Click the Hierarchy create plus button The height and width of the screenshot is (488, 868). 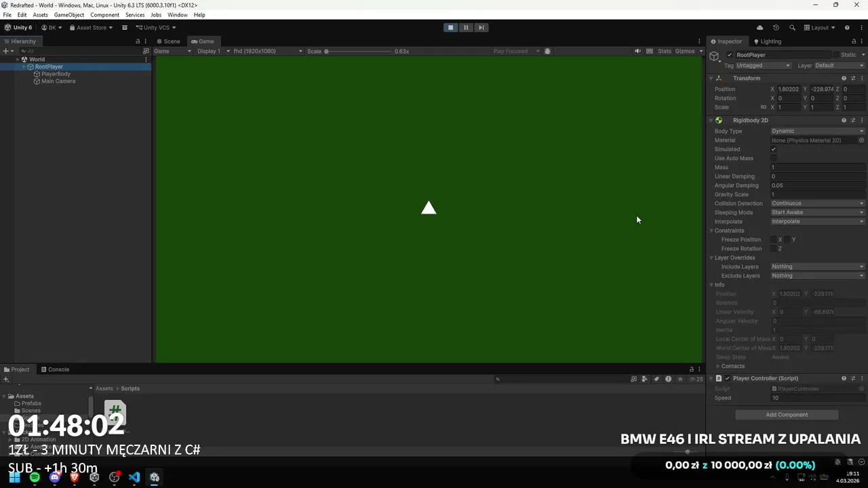coord(5,51)
